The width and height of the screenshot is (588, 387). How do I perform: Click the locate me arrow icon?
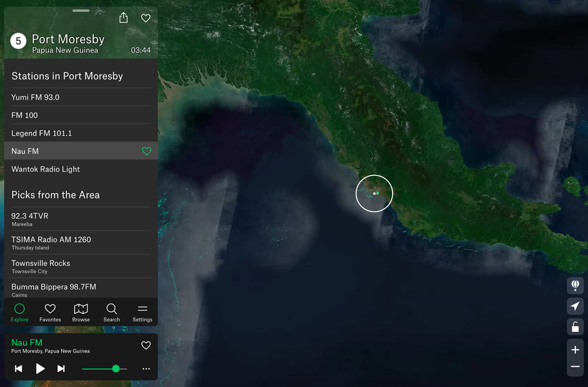point(575,306)
